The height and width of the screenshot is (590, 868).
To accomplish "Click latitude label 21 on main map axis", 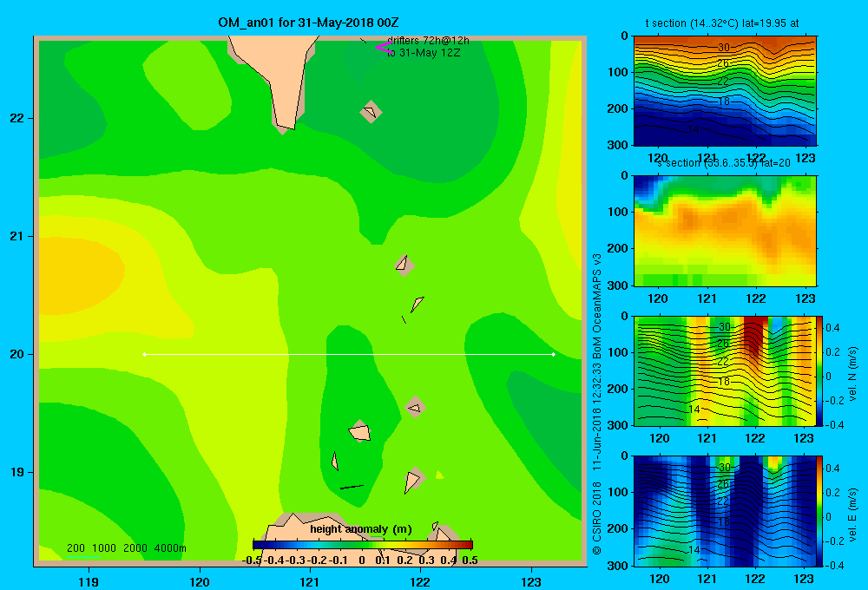I will pyautogui.click(x=16, y=236).
